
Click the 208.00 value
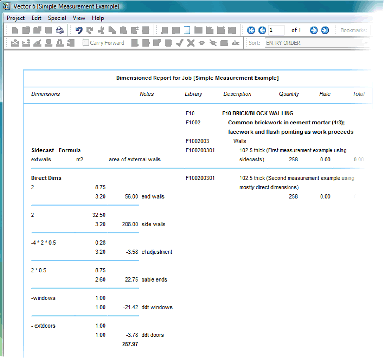tap(130, 224)
